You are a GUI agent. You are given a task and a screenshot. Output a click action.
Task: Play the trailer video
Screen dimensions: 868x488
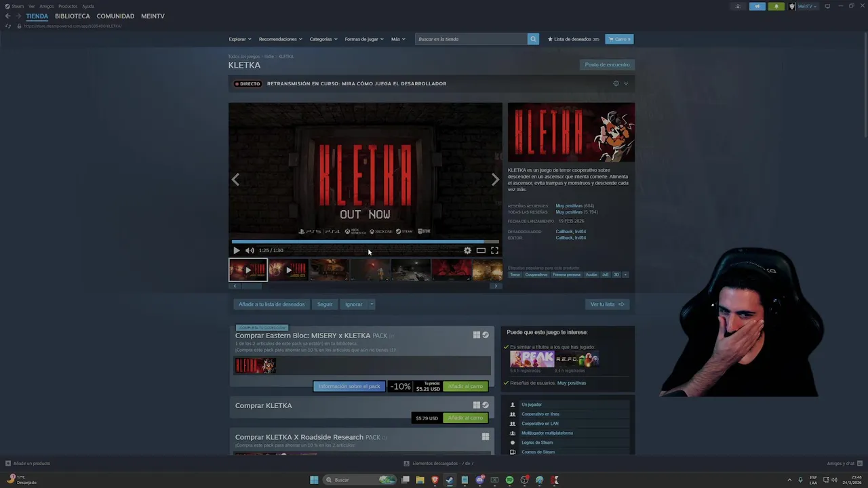[x=236, y=251]
